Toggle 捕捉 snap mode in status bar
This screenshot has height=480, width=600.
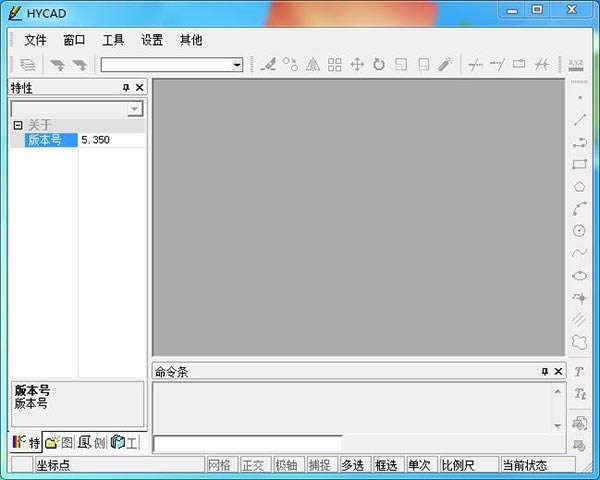click(x=319, y=465)
